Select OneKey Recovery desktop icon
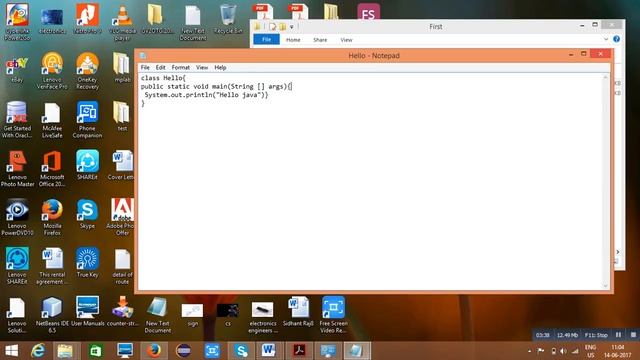640x360 pixels. point(87,71)
